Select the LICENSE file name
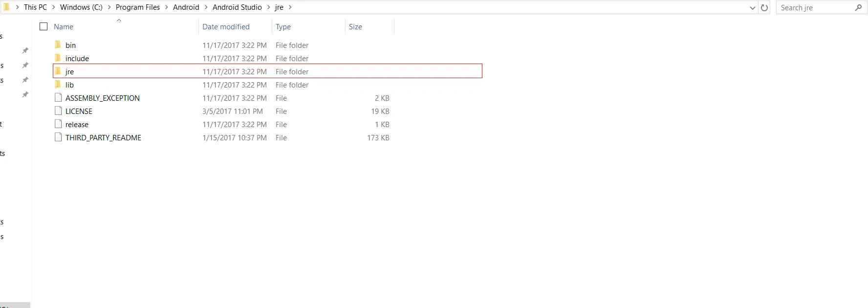Screen dimensions: 868x308 point(79,111)
